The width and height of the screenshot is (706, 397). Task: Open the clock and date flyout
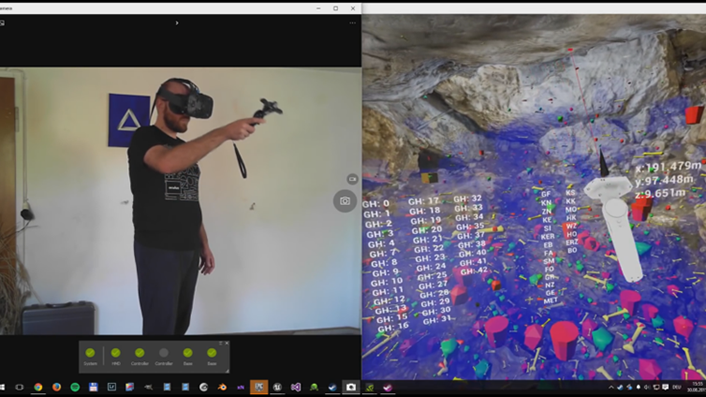[x=697, y=387]
